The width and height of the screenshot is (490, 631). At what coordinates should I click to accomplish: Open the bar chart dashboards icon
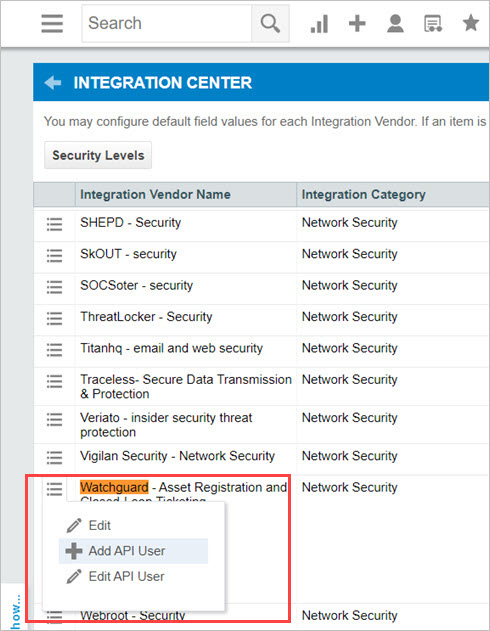(x=319, y=23)
